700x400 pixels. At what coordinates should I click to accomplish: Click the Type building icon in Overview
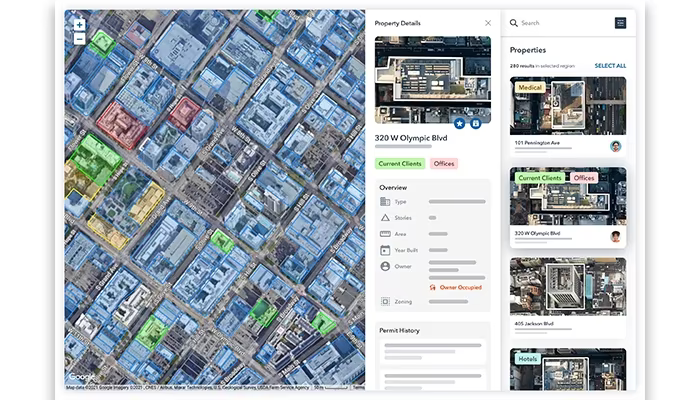pyautogui.click(x=385, y=202)
